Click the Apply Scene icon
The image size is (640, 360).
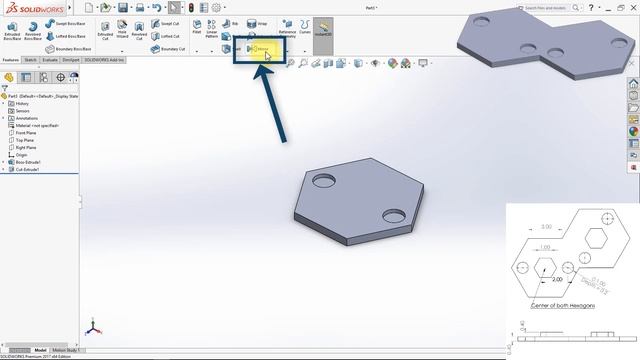point(406,63)
